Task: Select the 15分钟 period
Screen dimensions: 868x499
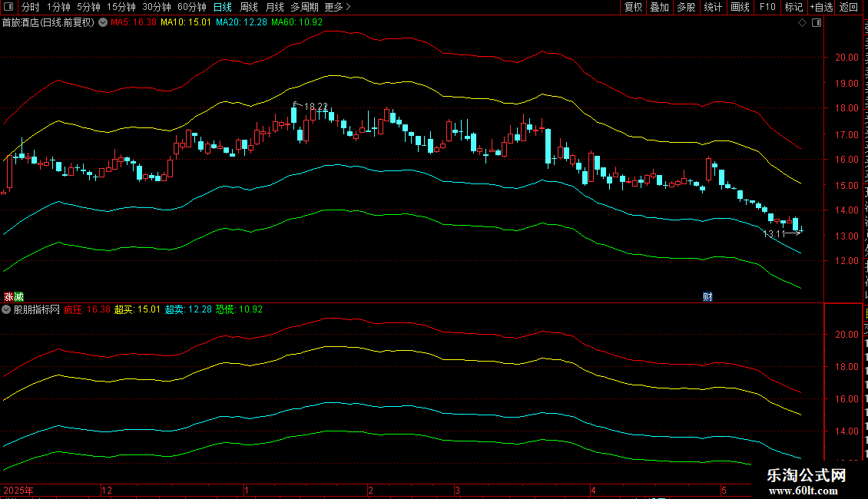Action: coord(121,7)
